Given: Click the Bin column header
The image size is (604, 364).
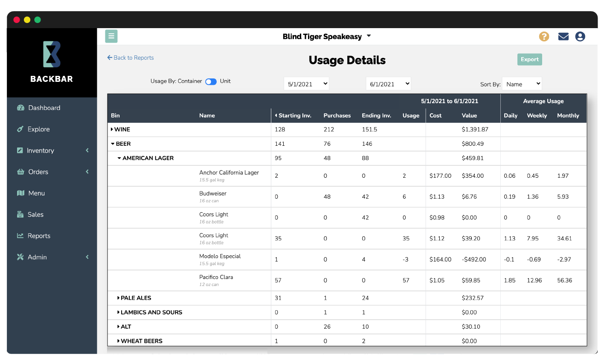Looking at the screenshot, I should [x=115, y=116].
